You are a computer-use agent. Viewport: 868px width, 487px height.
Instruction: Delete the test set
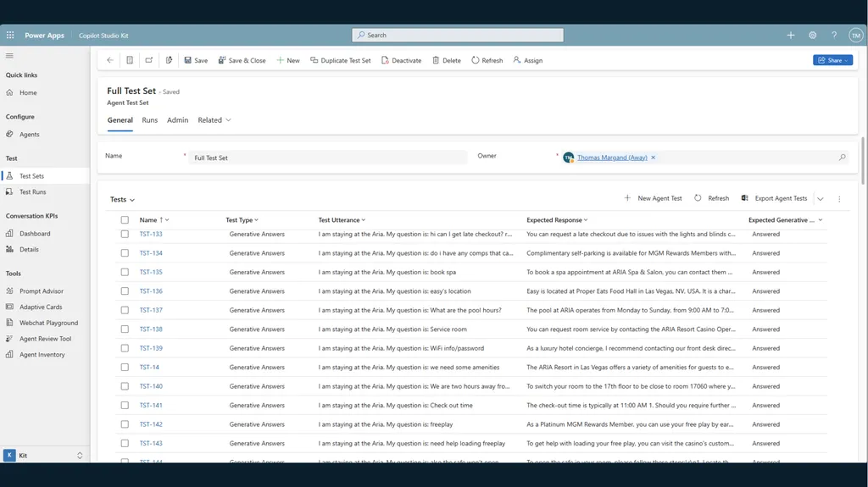tap(446, 60)
